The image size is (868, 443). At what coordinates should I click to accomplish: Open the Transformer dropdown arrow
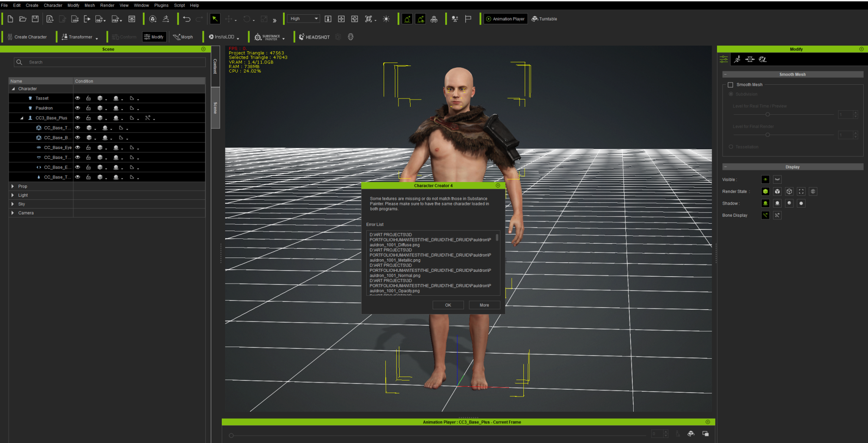(96, 38)
